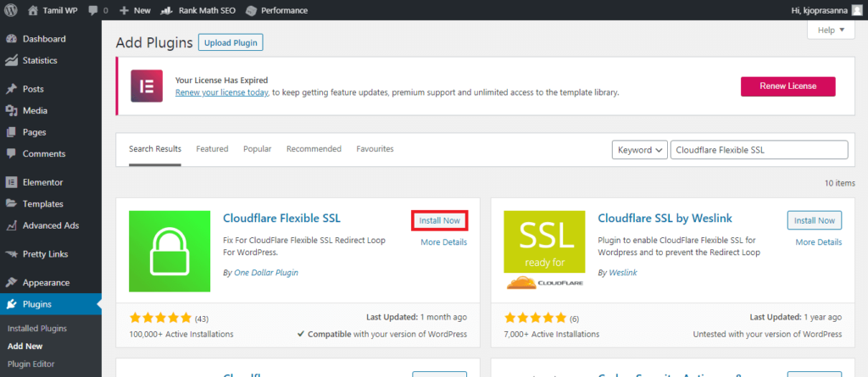Open the Cloudflare Flexible SSL padlock thumbnail
This screenshot has height=377, width=868.
pyautogui.click(x=170, y=251)
